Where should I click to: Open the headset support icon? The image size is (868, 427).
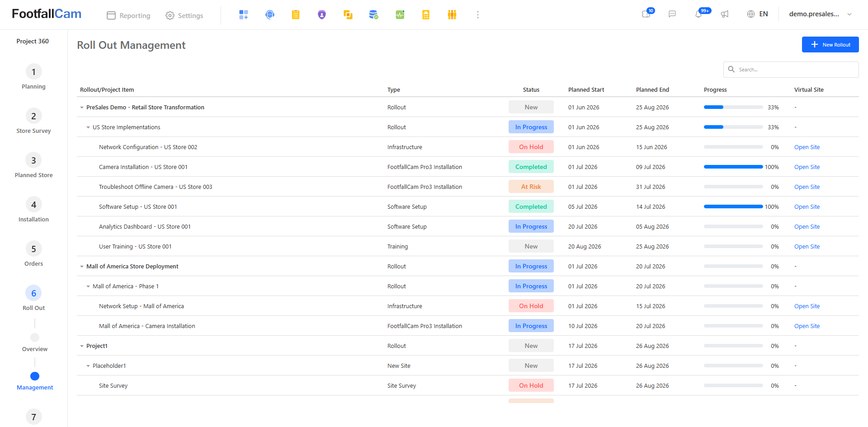coord(270,15)
